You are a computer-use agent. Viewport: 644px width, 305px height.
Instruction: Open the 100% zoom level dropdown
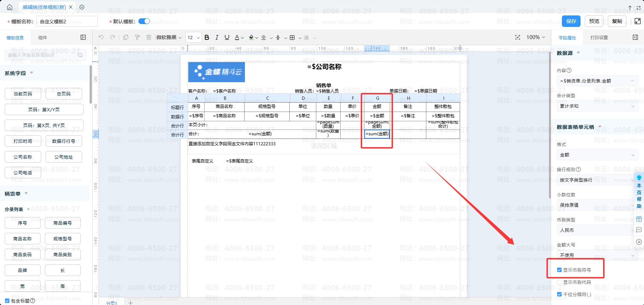(535, 37)
